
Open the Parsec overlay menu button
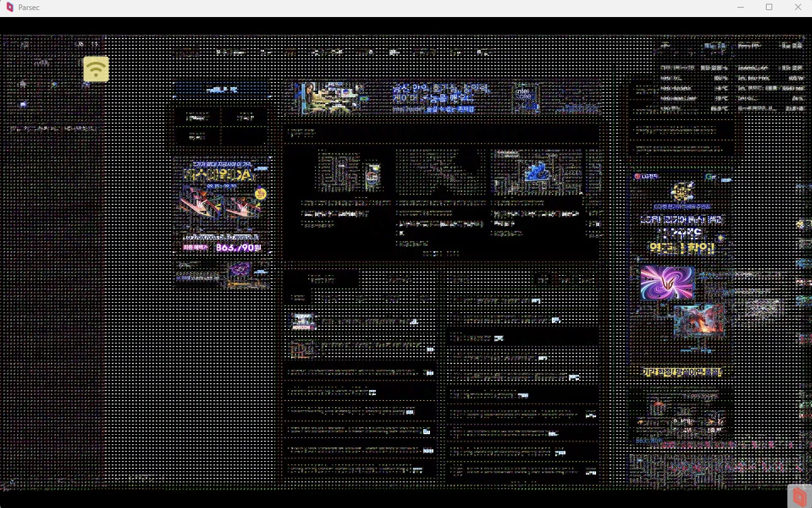click(799, 496)
